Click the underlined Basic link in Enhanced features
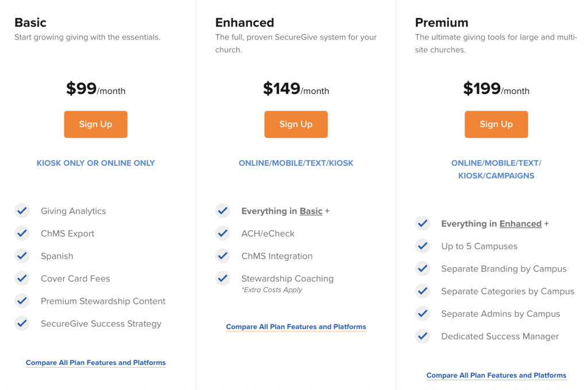Image resolution: width=588 pixels, height=390 pixels. click(x=311, y=211)
